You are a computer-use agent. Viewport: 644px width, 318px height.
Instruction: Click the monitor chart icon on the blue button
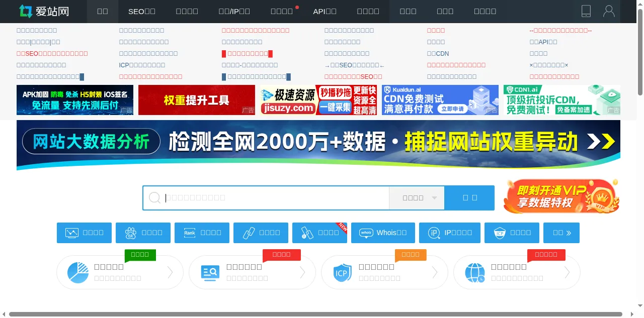tap(72, 233)
